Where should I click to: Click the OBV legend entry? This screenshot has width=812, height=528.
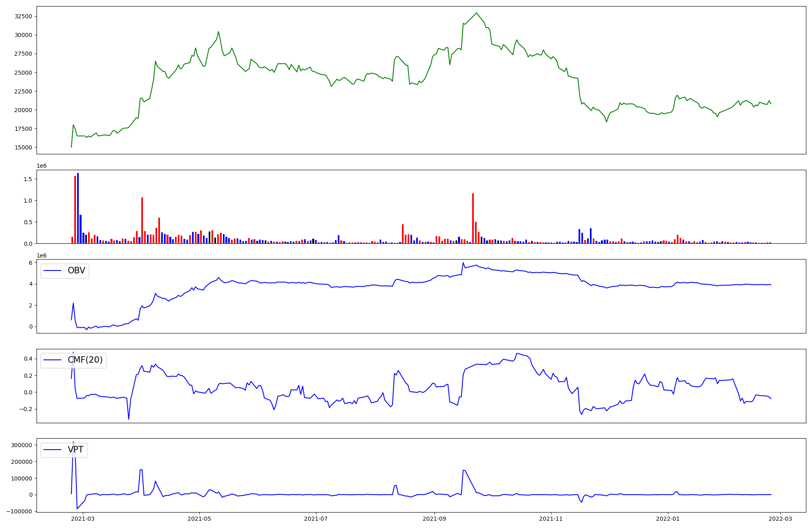76,271
